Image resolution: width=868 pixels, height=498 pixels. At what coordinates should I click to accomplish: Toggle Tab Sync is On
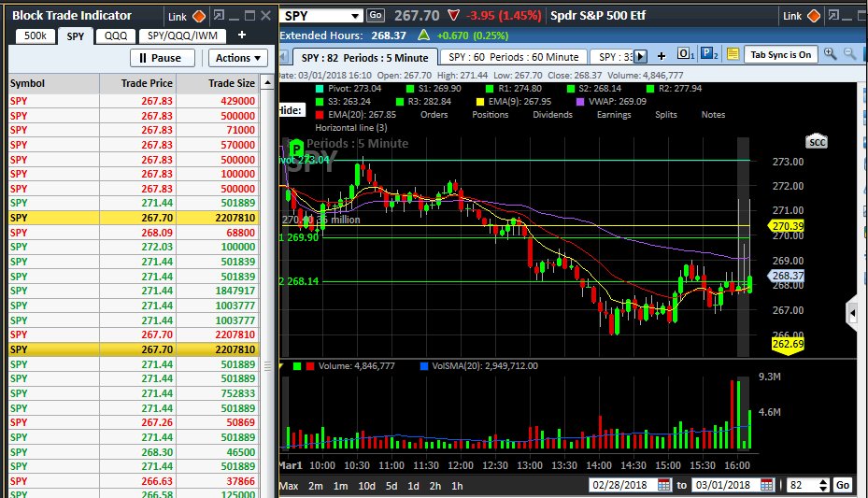point(780,54)
